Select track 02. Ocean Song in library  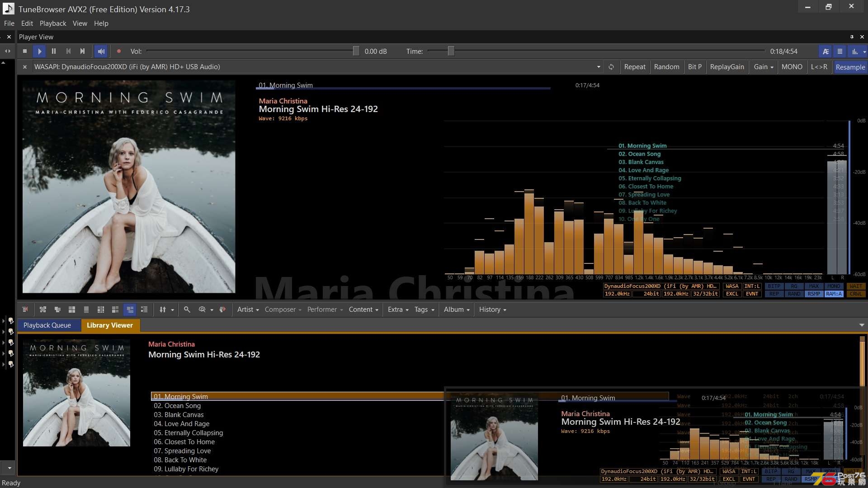tap(177, 406)
